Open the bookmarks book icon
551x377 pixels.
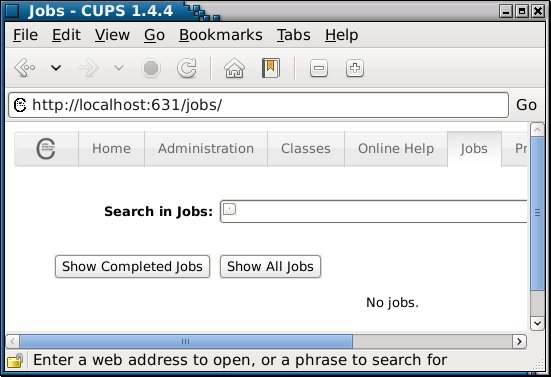pos(271,68)
